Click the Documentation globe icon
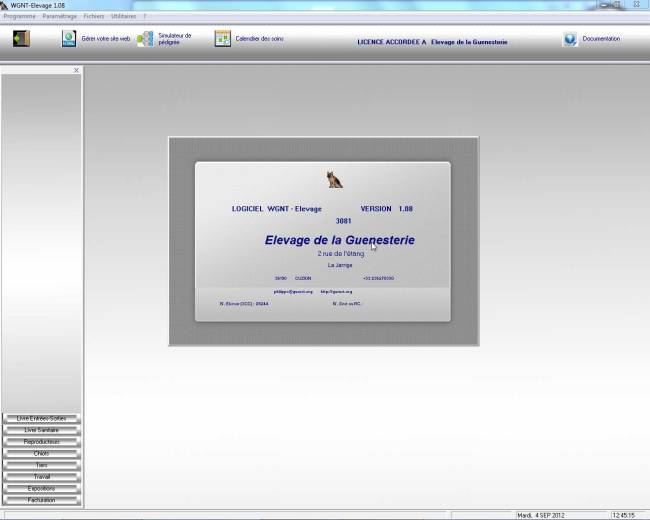 pos(570,39)
